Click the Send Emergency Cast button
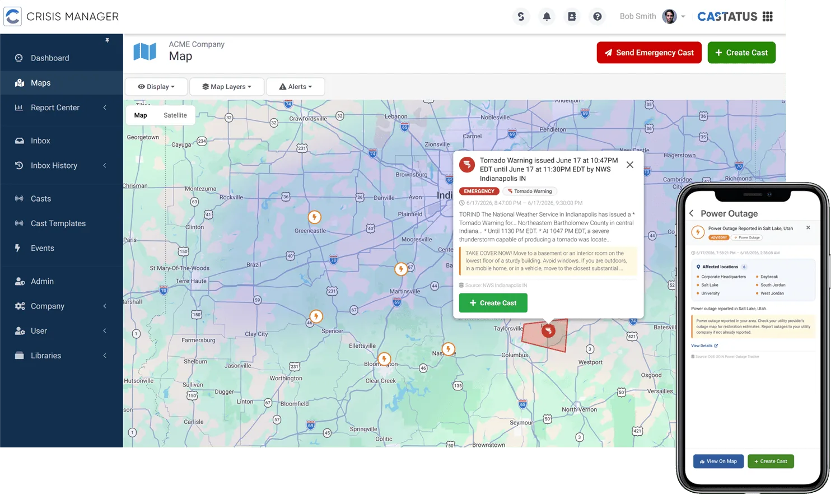Image resolution: width=840 pixels, height=504 pixels. click(x=649, y=53)
